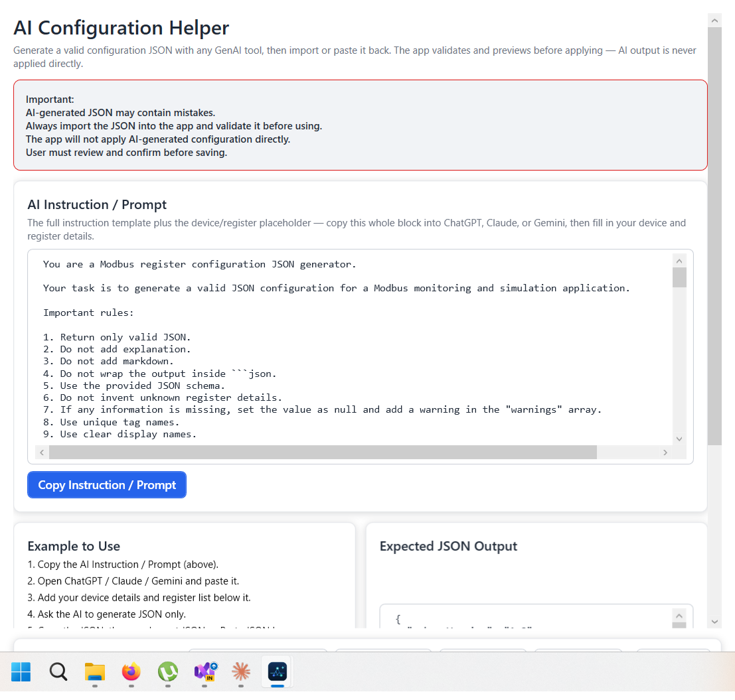Click the prompt box scroll-up arrow
The height and width of the screenshot is (700, 735).
tap(679, 261)
